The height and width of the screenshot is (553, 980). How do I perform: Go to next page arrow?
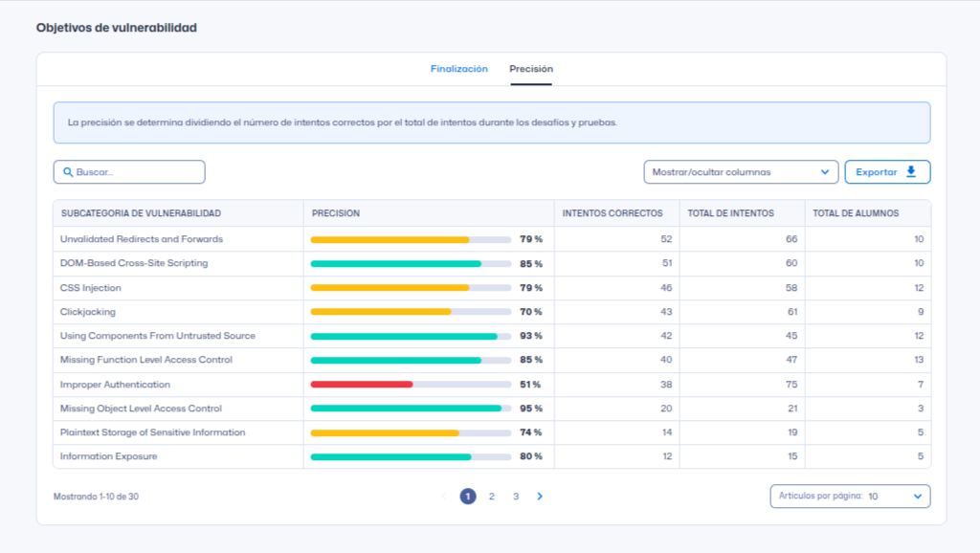point(540,497)
